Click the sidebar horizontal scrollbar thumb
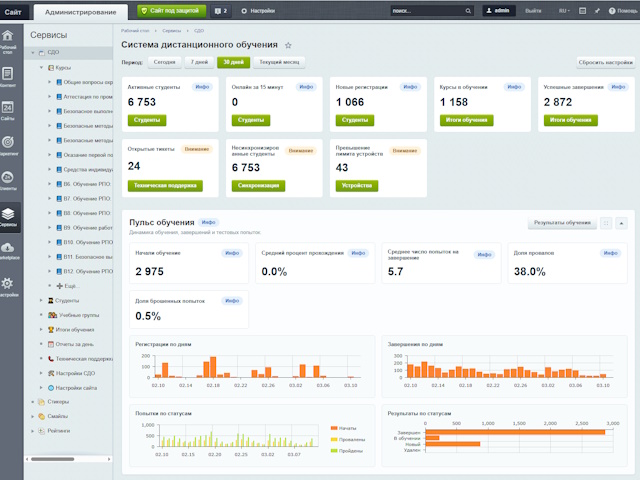 coord(53,459)
